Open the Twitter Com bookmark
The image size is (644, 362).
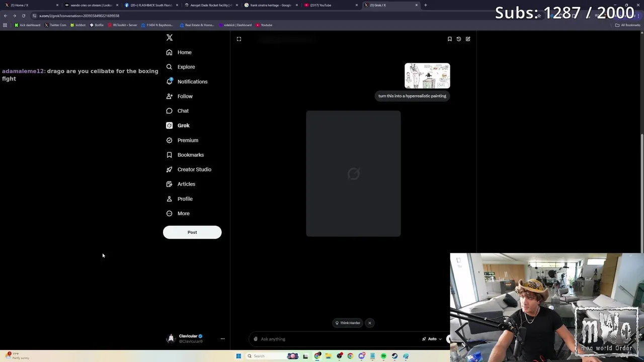[x=55, y=25]
